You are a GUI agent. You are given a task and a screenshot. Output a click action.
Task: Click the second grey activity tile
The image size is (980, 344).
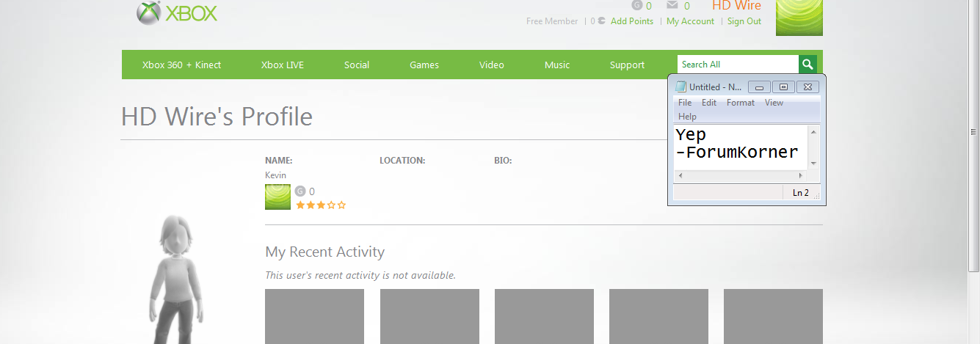tap(429, 316)
